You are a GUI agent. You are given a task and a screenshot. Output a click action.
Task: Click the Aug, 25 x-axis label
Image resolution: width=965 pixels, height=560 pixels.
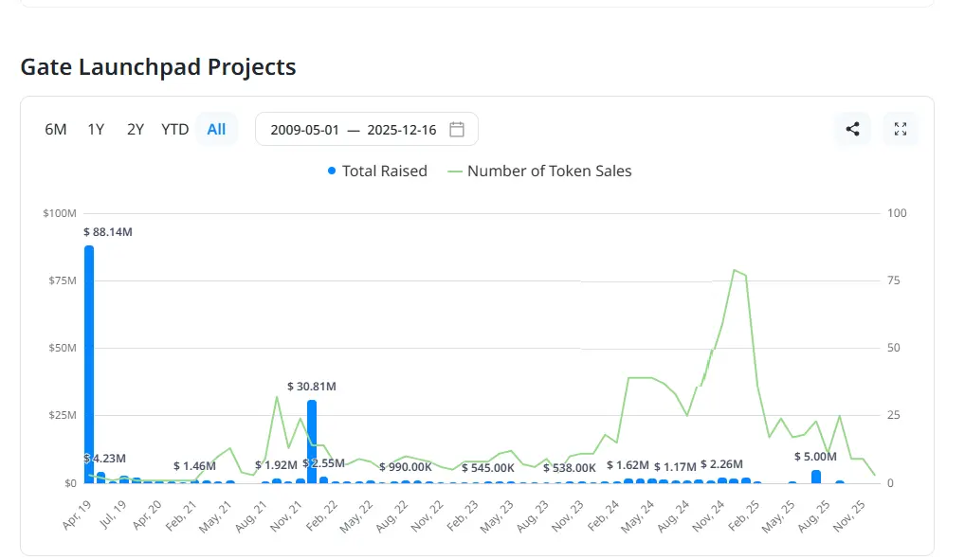814,515
